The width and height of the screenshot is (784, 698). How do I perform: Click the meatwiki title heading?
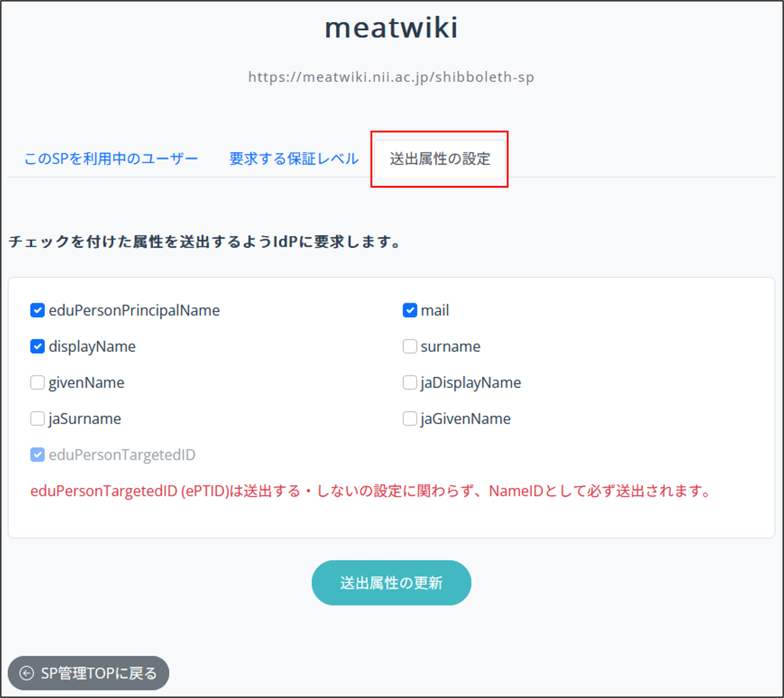[391, 28]
